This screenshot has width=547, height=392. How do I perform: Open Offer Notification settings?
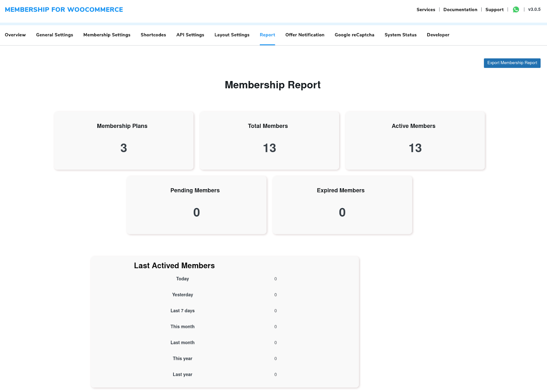click(305, 35)
